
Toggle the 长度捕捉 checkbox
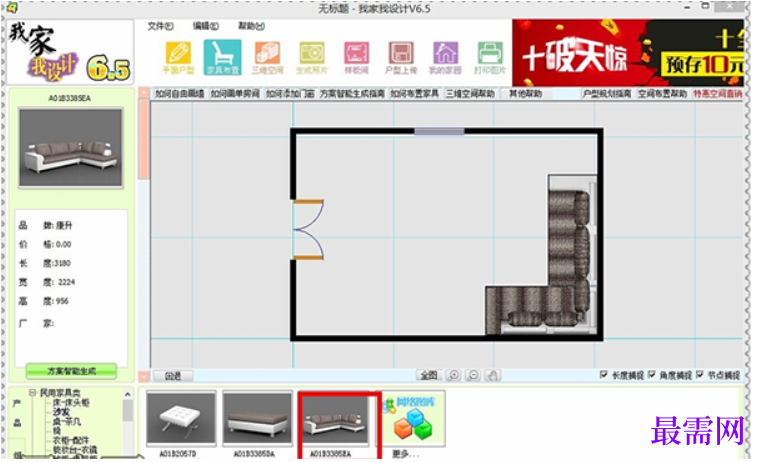click(604, 374)
